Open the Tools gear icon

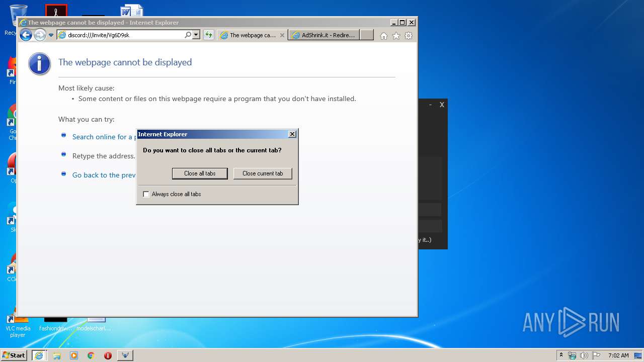coord(409,36)
